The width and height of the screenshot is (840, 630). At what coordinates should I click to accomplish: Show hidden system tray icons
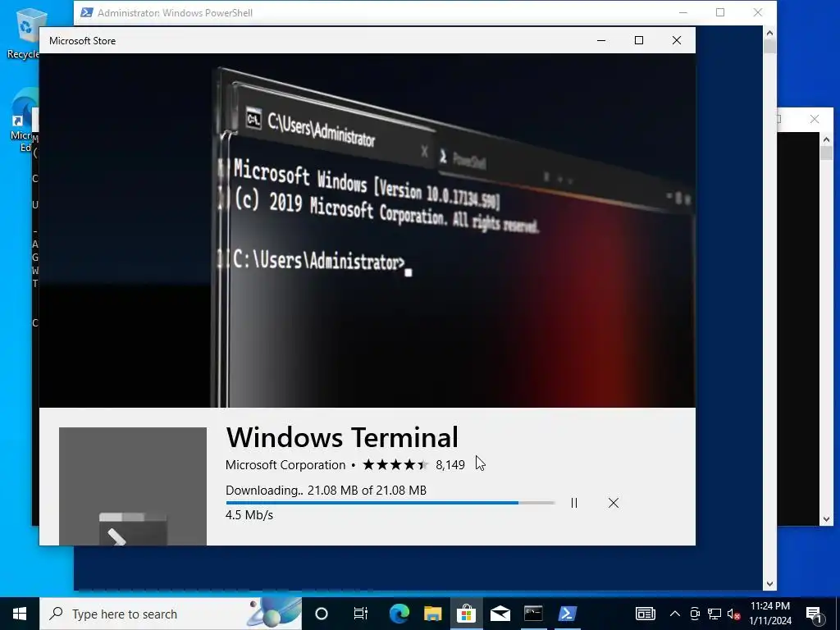tap(675, 614)
